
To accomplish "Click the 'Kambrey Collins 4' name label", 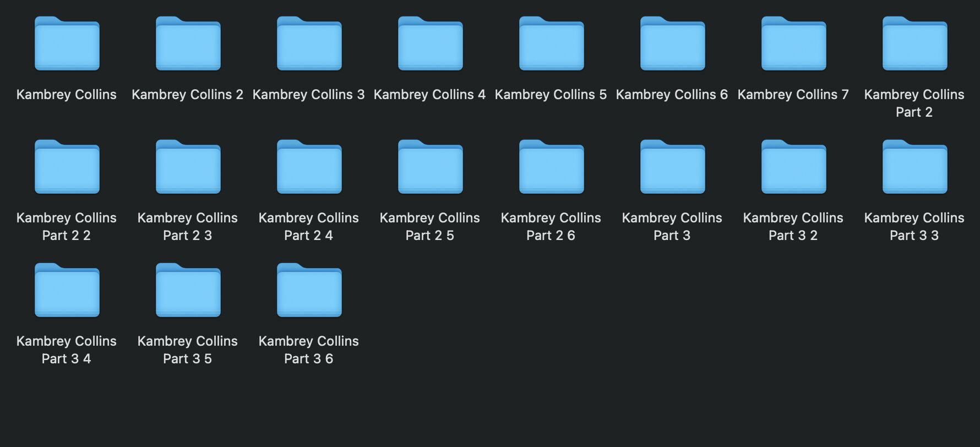I will pyautogui.click(x=430, y=95).
